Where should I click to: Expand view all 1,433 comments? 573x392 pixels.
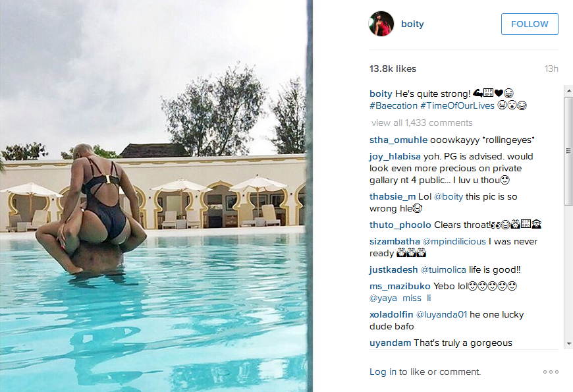click(x=422, y=123)
